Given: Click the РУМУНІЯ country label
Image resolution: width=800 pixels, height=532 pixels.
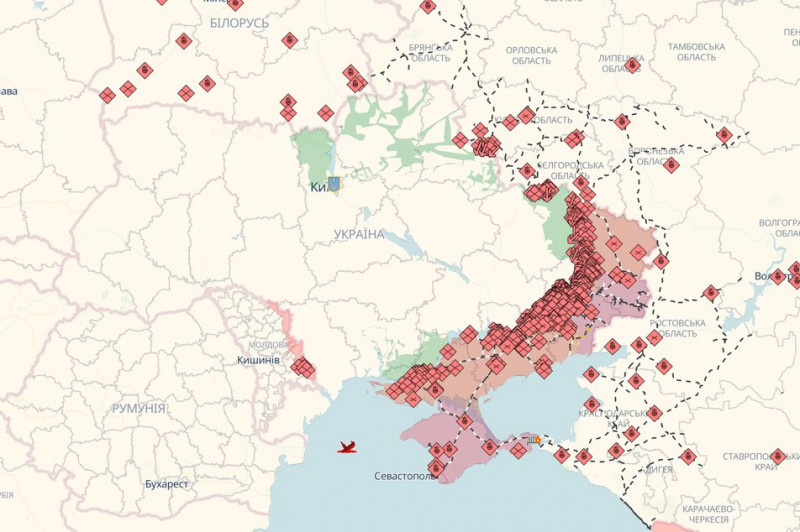Looking at the screenshot, I should point(139,408).
